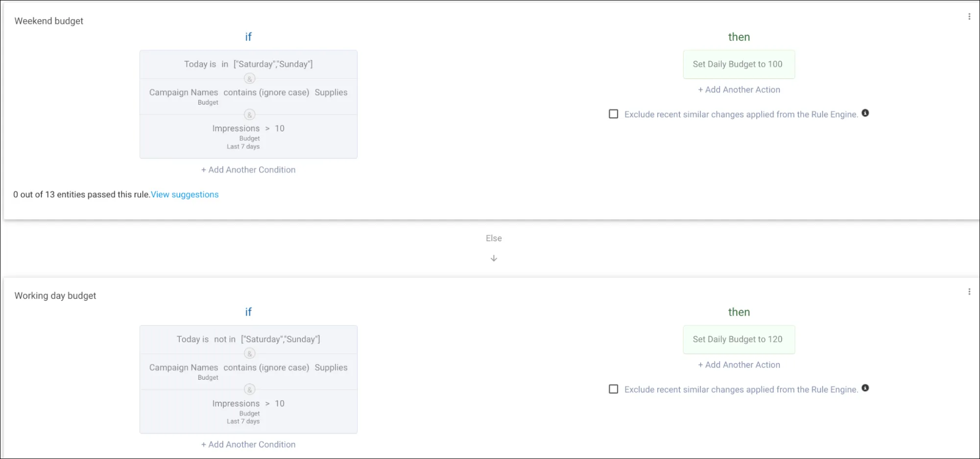Enable Exclude recent changes checkbox in Weekend rule
Image resolution: width=980 pixels, height=459 pixels.
(x=613, y=114)
